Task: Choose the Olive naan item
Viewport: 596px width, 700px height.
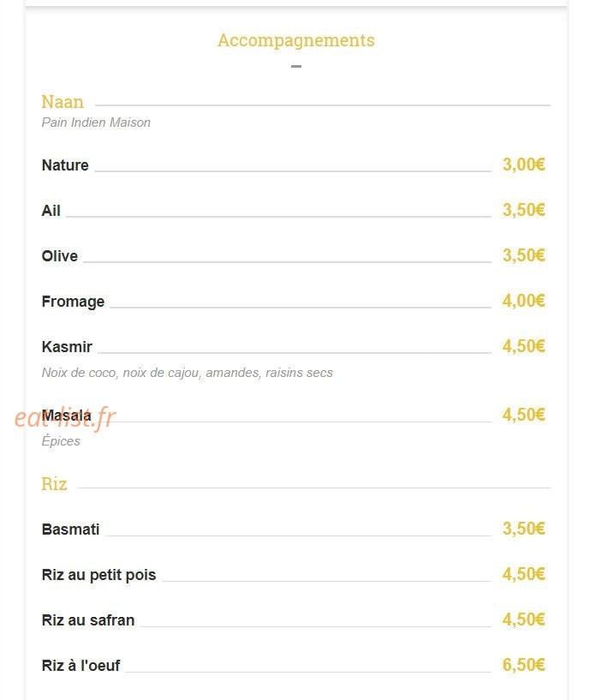Action: coord(60,256)
